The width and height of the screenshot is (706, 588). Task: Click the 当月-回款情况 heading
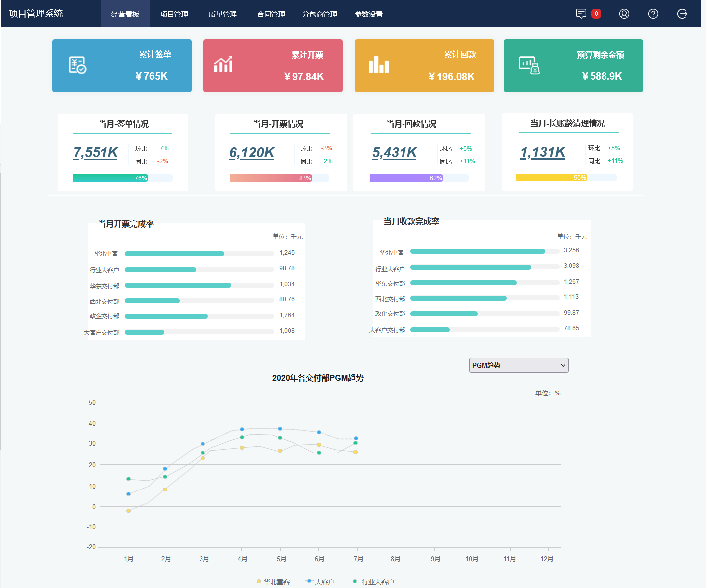(411, 124)
